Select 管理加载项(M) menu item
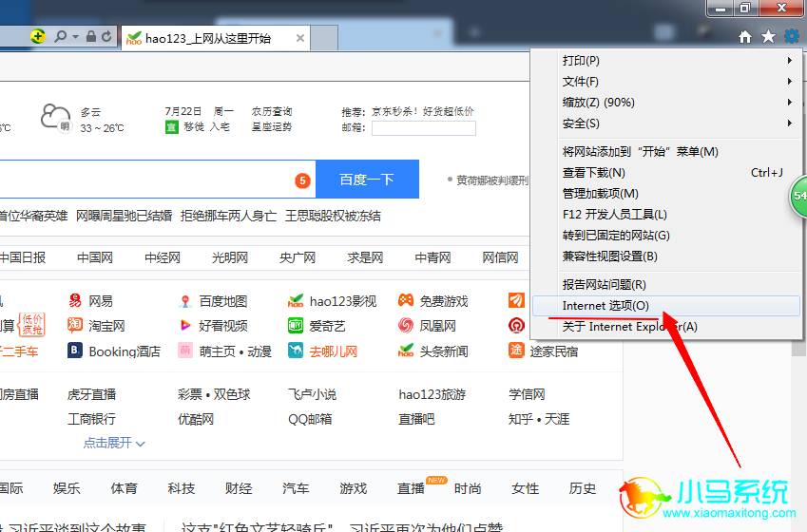 pos(666,194)
